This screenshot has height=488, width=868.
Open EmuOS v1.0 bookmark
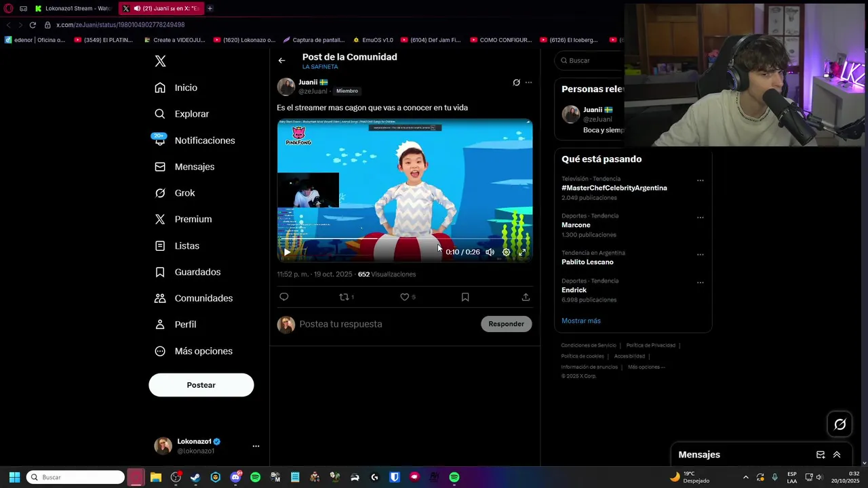click(373, 40)
